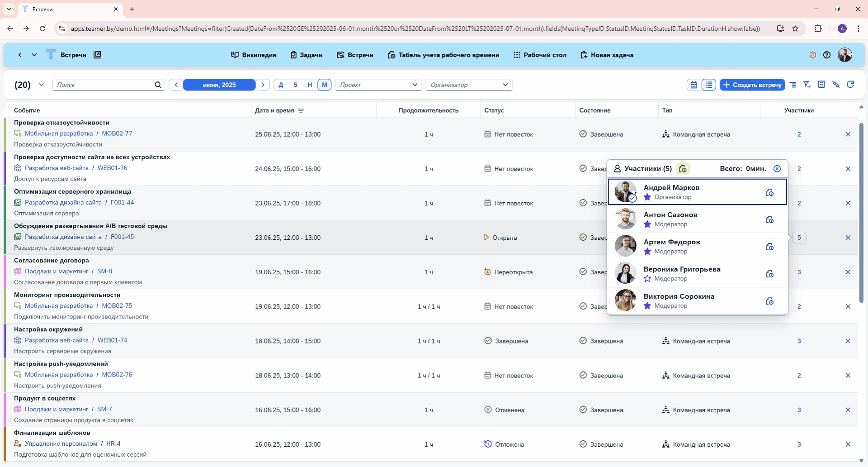The width and height of the screenshot is (868, 467).
Task: Select month view М toggle
Action: (324, 85)
